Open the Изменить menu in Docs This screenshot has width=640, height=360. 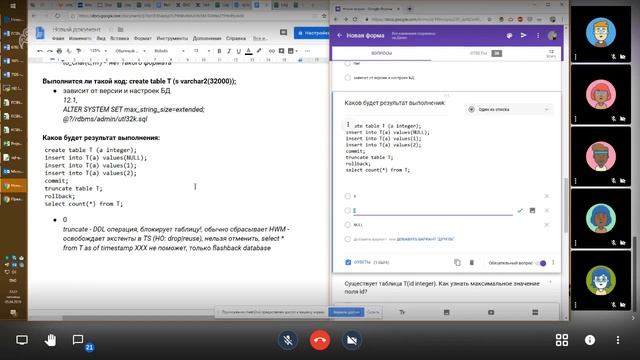pos(80,38)
